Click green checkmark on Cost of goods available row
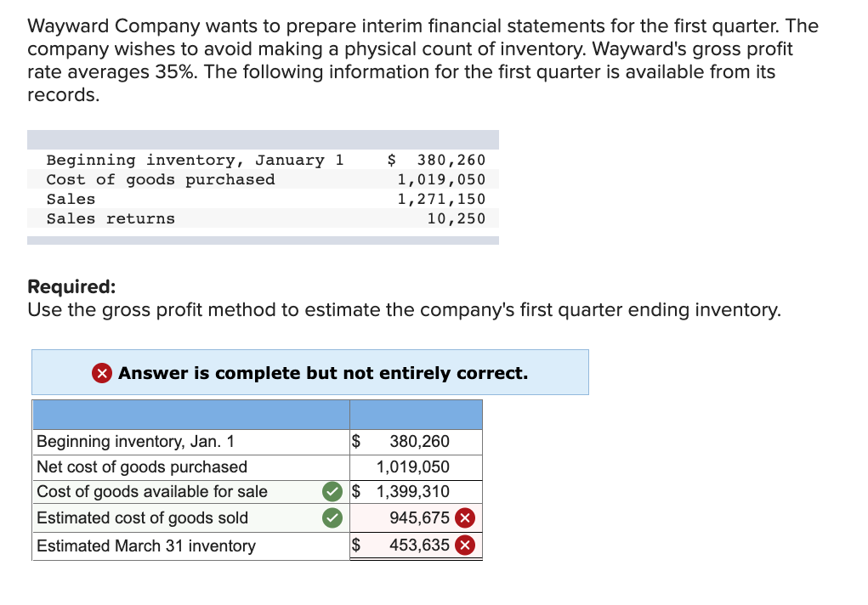The height and width of the screenshot is (605, 868). tap(332, 491)
